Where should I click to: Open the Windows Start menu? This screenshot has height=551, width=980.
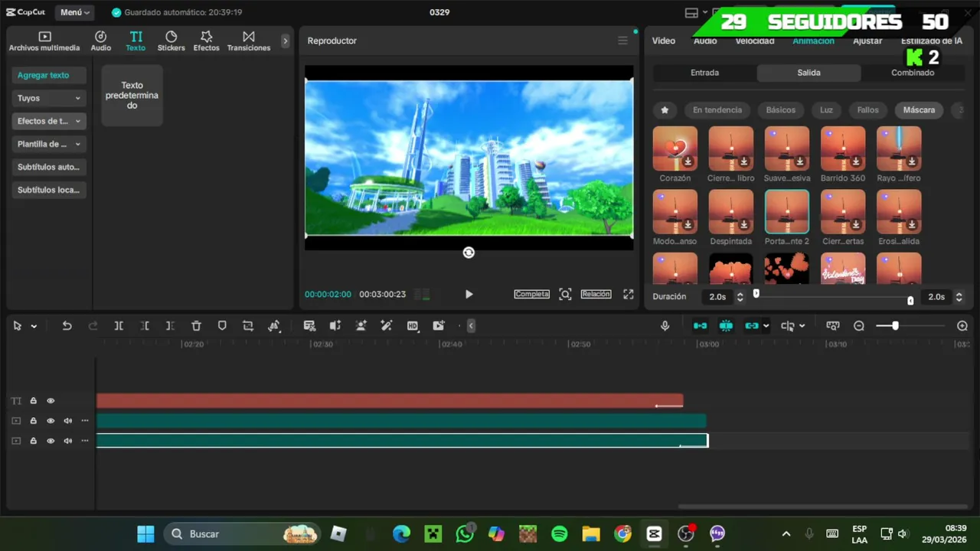click(145, 533)
